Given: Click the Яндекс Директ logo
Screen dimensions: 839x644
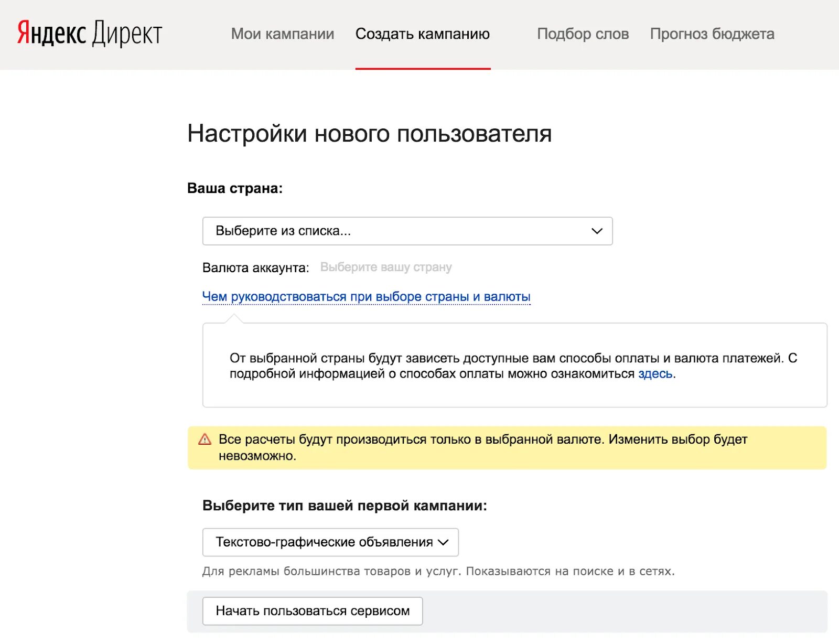Looking at the screenshot, I should [x=90, y=34].
